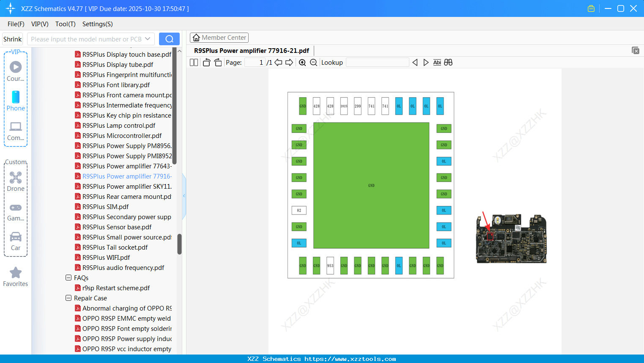Open R9SPlus Power Supply PM8956 file
Image resolution: width=644 pixels, height=363 pixels.
(x=123, y=146)
